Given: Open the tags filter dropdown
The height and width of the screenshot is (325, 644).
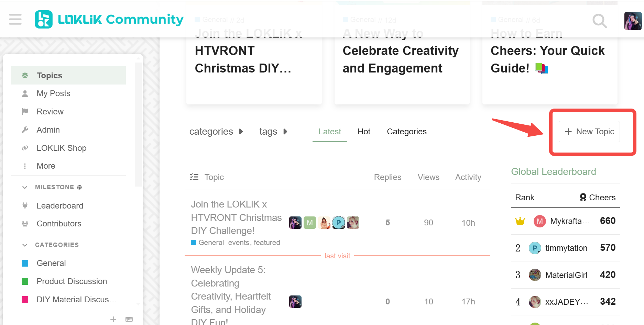Looking at the screenshot, I should pos(273,132).
